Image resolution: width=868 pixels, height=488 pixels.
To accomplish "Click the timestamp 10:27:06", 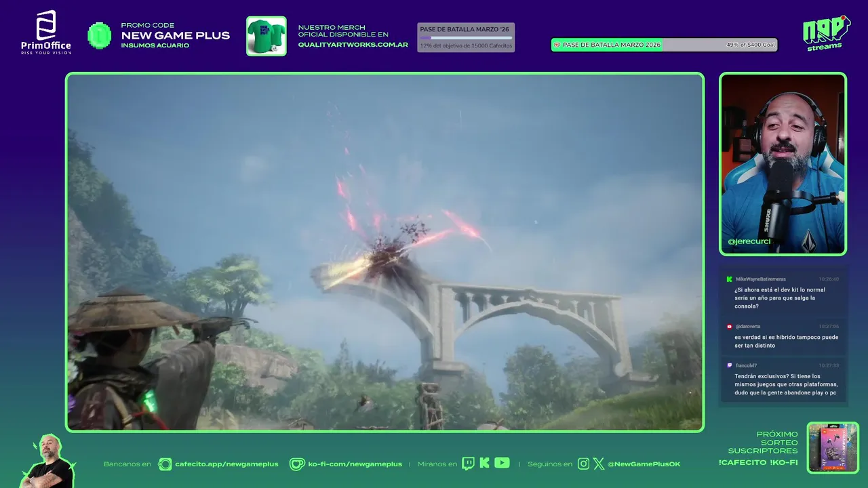I will coord(829,326).
